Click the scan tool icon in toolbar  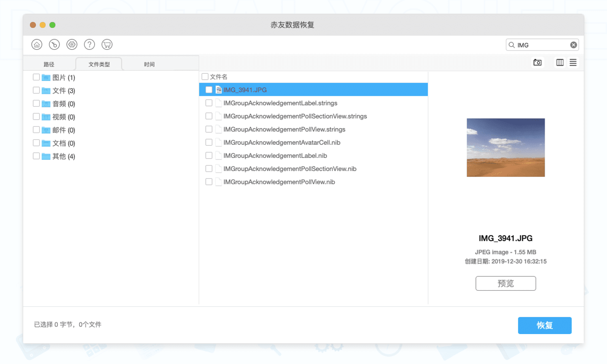tap(54, 44)
